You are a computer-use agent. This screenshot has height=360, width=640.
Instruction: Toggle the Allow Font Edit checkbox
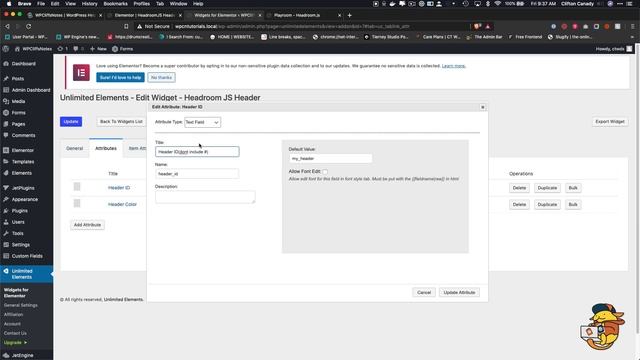point(325,172)
